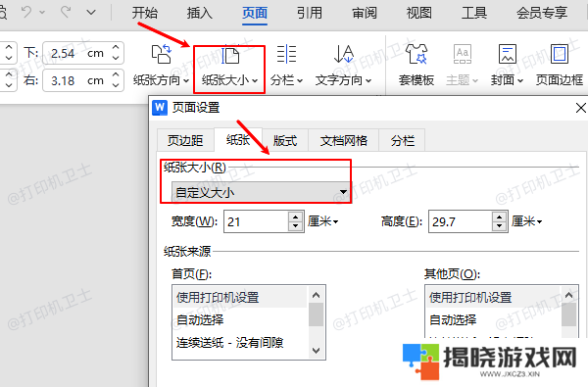The image size is (588, 387).
Task: Click the 纸张大小 paper size icon
Action: 230,56
